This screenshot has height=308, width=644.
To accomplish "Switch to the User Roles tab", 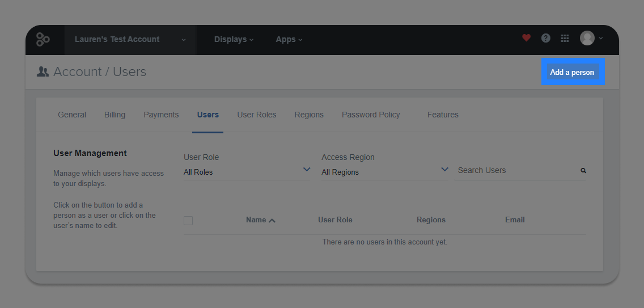I will (257, 115).
